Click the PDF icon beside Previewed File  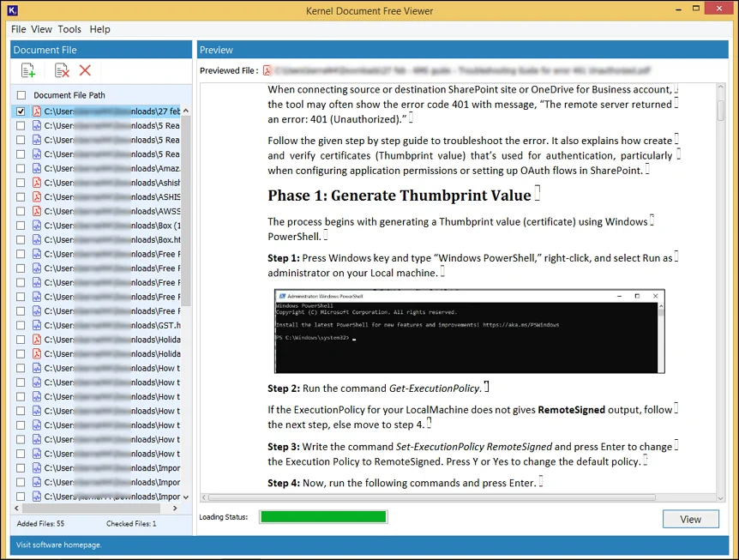coord(267,70)
